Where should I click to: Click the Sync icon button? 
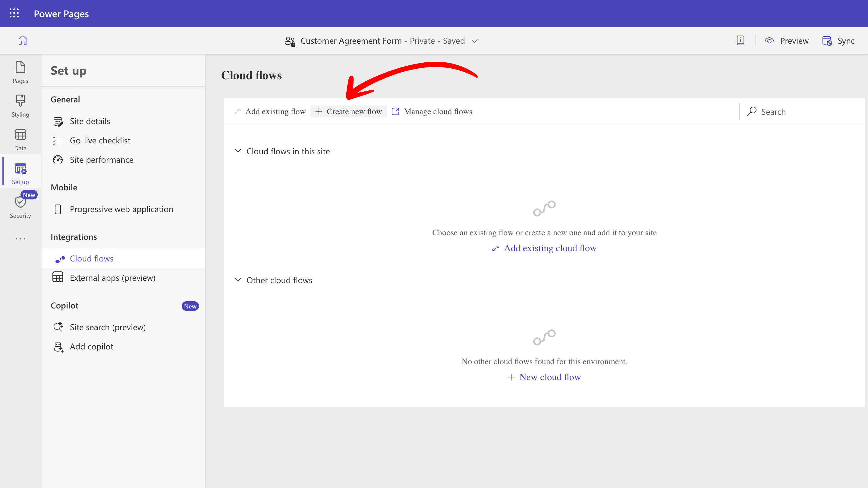(838, 41)
